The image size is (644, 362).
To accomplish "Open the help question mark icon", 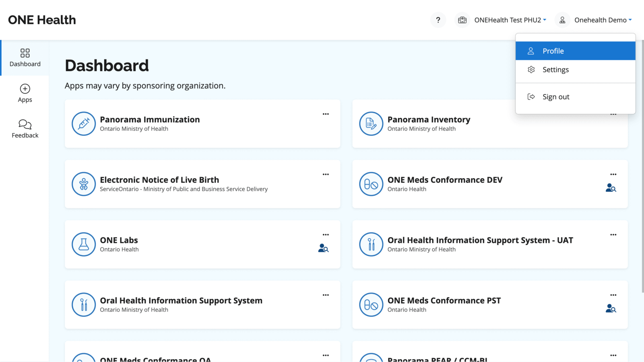I will tap(438, 20).
